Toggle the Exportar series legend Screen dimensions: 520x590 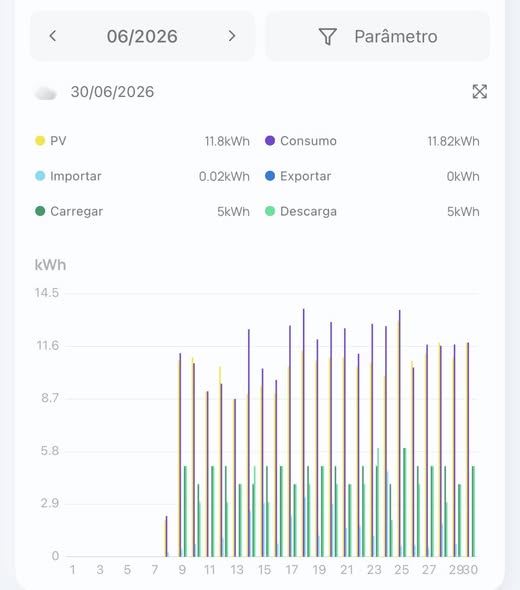[298, 176]
